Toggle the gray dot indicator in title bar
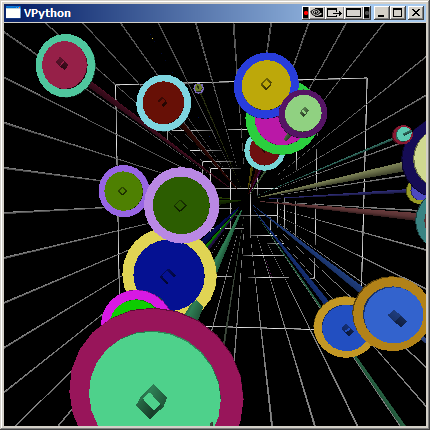430x430 pixels. coord(367,13)
